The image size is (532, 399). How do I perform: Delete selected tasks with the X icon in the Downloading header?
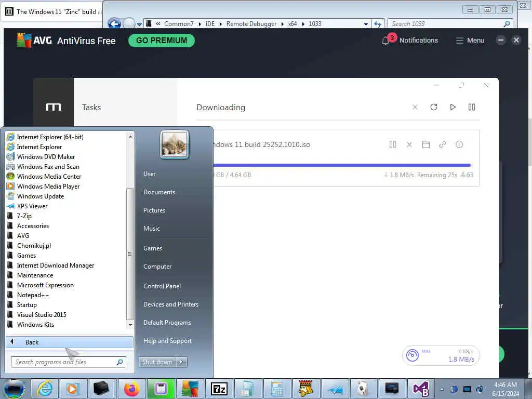tap(415, 107)
